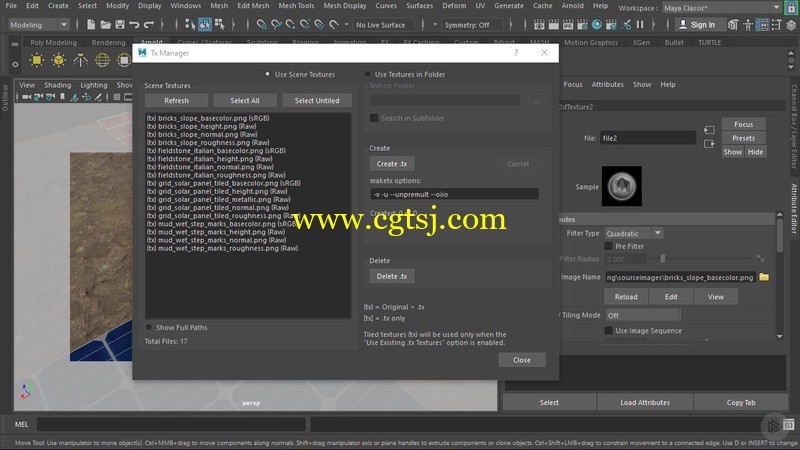Click file2 name input field
The image size is (800, 450).
click(x=647, y=138)
